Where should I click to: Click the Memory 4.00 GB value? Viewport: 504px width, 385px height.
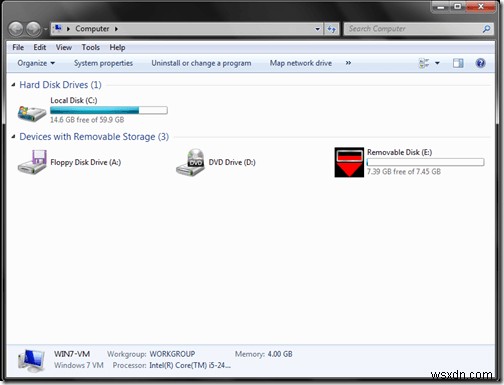coord(280,354)
